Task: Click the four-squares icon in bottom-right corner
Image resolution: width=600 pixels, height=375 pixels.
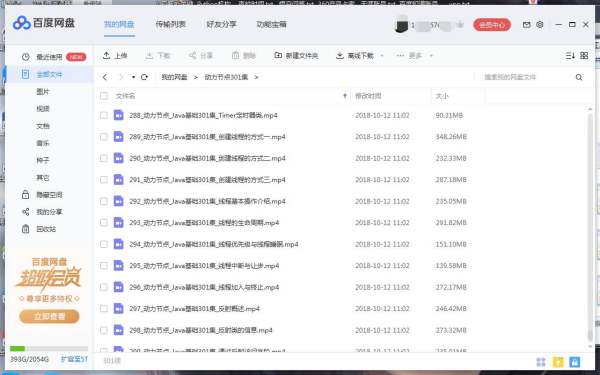Action: tap(541, 362)
